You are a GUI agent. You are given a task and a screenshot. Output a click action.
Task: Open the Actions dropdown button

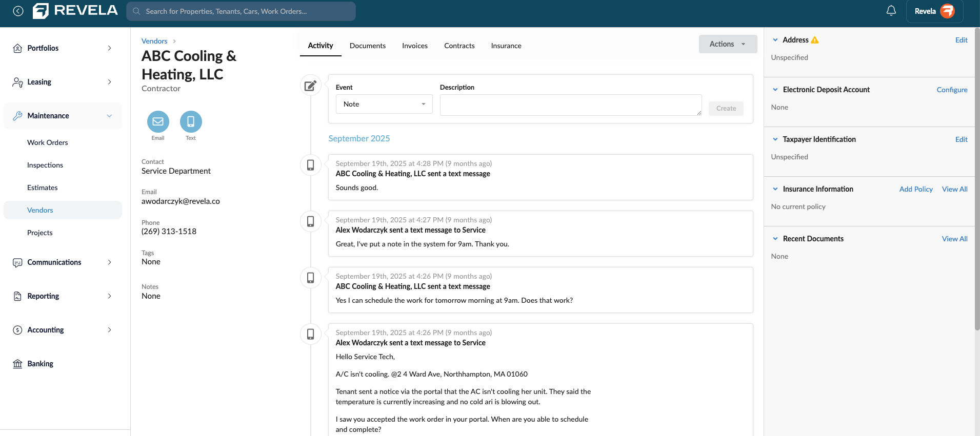tap(728, 44)
